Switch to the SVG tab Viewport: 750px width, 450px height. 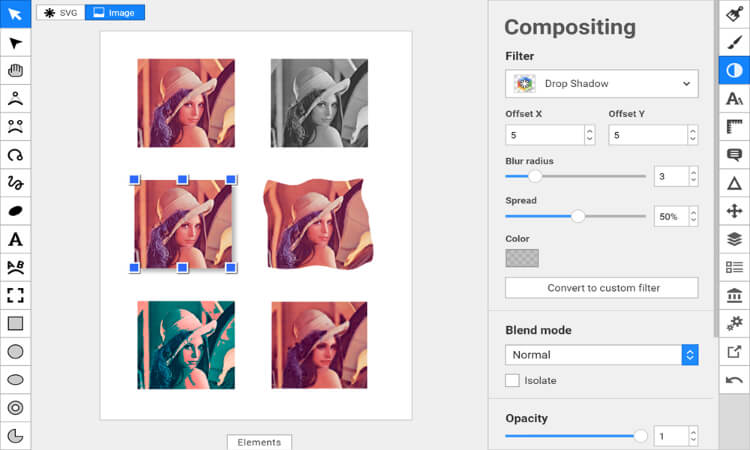[x=59, y=12]
